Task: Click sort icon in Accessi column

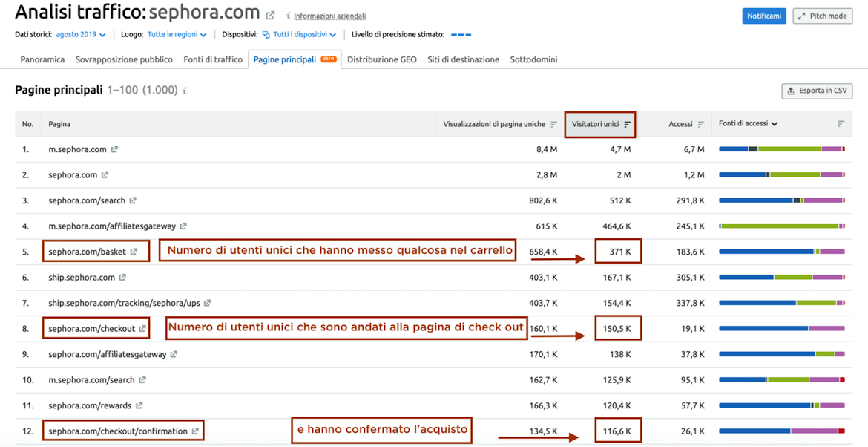Action: (x=701, y=125)
